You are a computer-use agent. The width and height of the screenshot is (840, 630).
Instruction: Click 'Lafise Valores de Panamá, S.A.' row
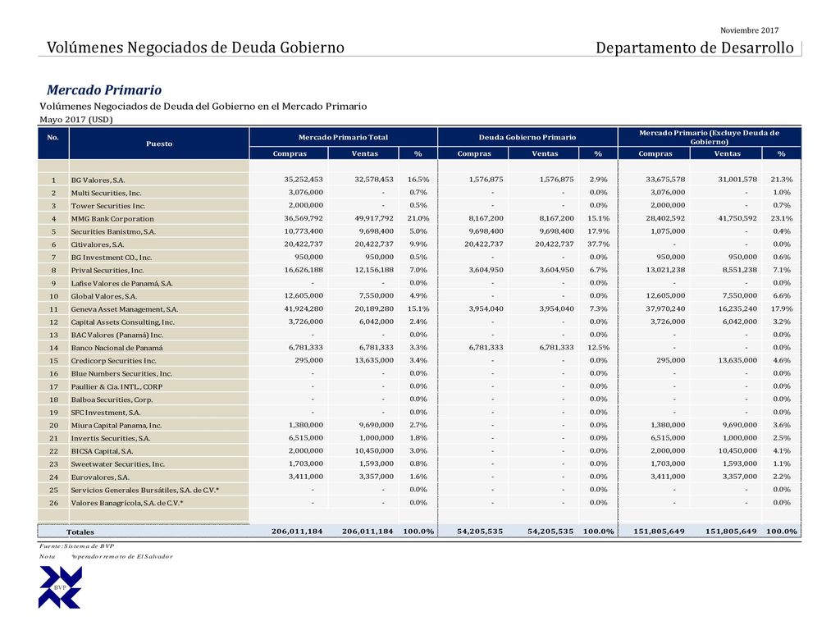121,283
